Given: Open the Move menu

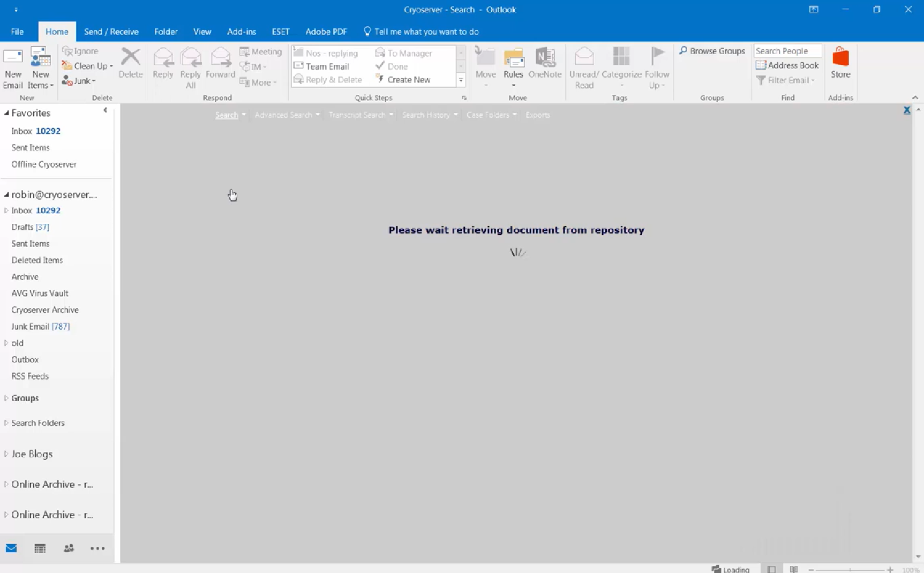Looking at the screenshot, I should [x=486, y=67].
